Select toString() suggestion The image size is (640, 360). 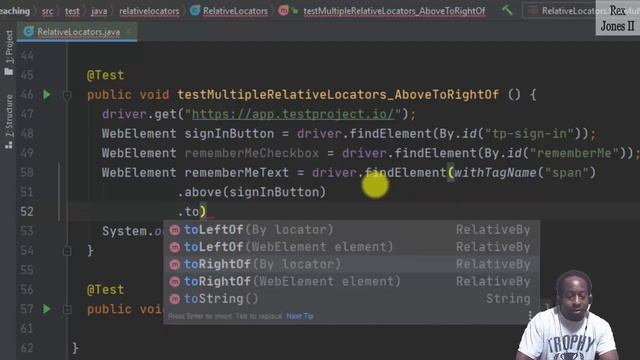click(x=351, y=298)
